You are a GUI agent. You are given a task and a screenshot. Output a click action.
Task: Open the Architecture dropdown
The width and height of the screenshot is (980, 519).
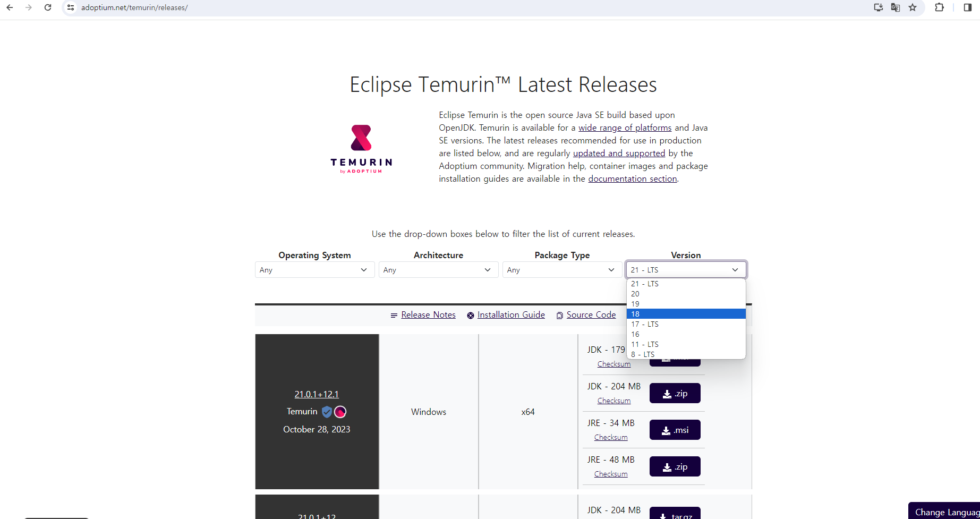click(438, 270)
